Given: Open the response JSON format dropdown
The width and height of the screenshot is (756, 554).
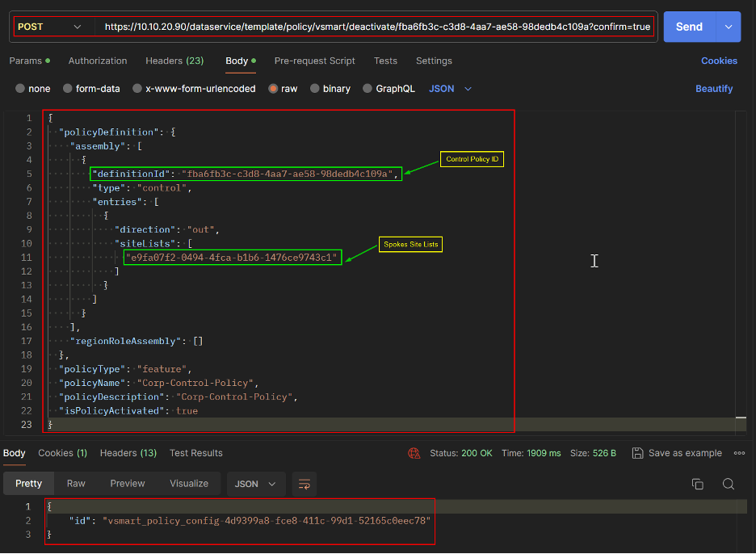Looking at the screenshot, I should coord(254,484).
